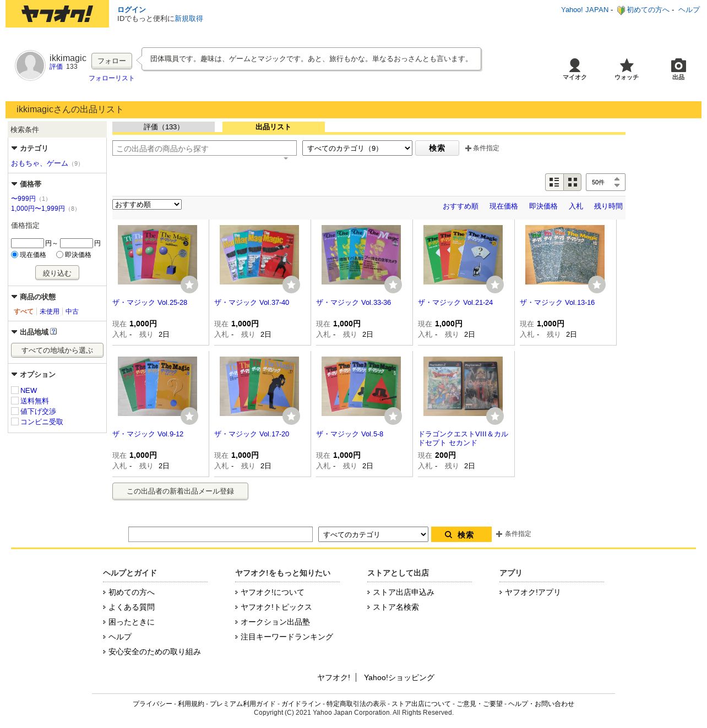The width and height of the screenshot is (707, 728).
Task: Open the 新規取得 link
Action: point(189,19)
